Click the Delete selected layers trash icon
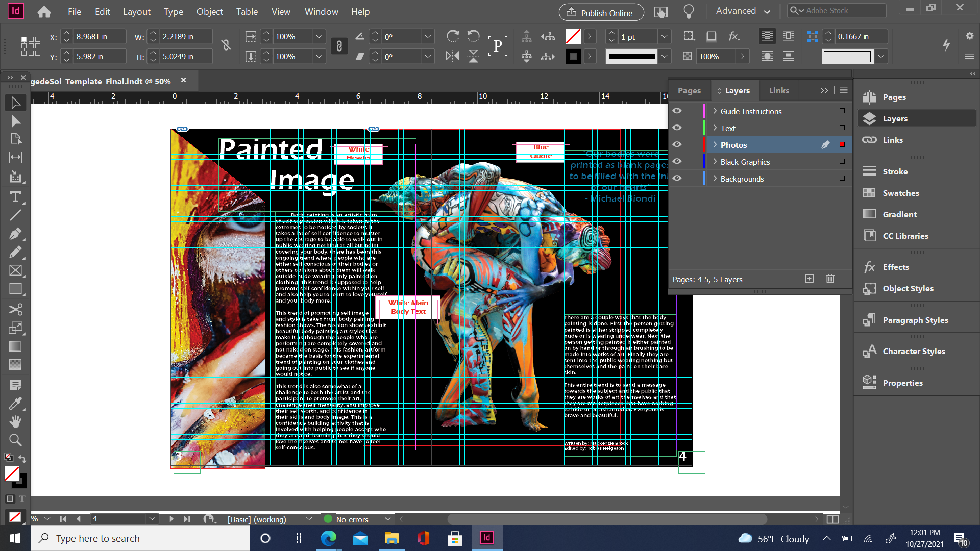 point(830,279)
